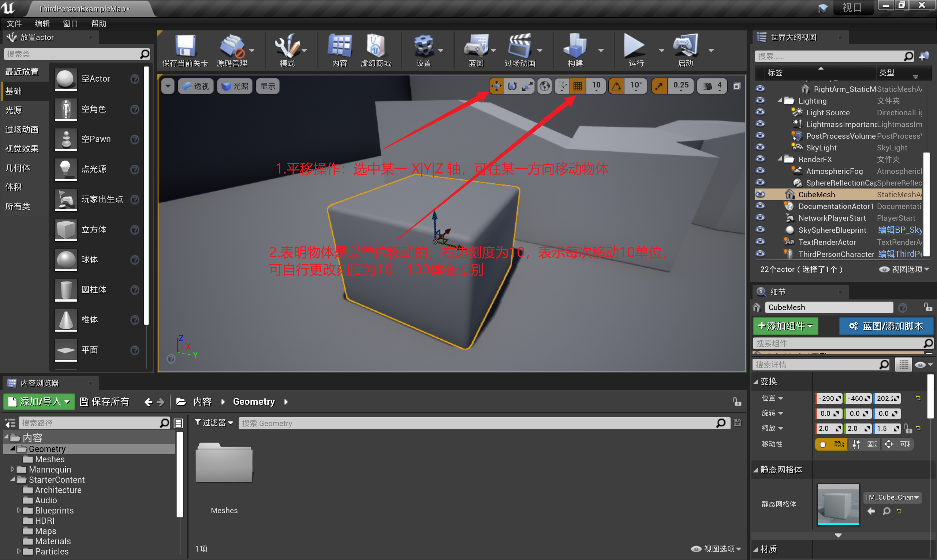Open the grid snap value 10 dropdown
This screenshot has height=560, width=937.
point(596,86)
